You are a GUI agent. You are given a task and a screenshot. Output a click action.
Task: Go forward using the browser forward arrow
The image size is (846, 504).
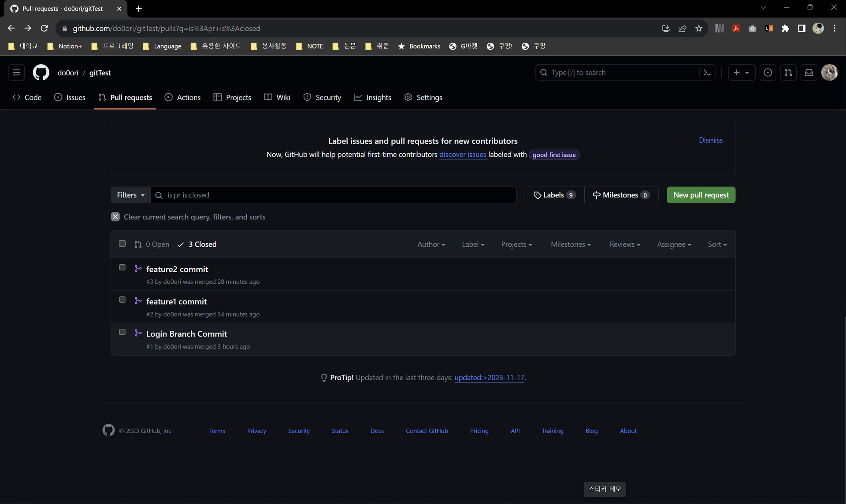click(28, 28)
